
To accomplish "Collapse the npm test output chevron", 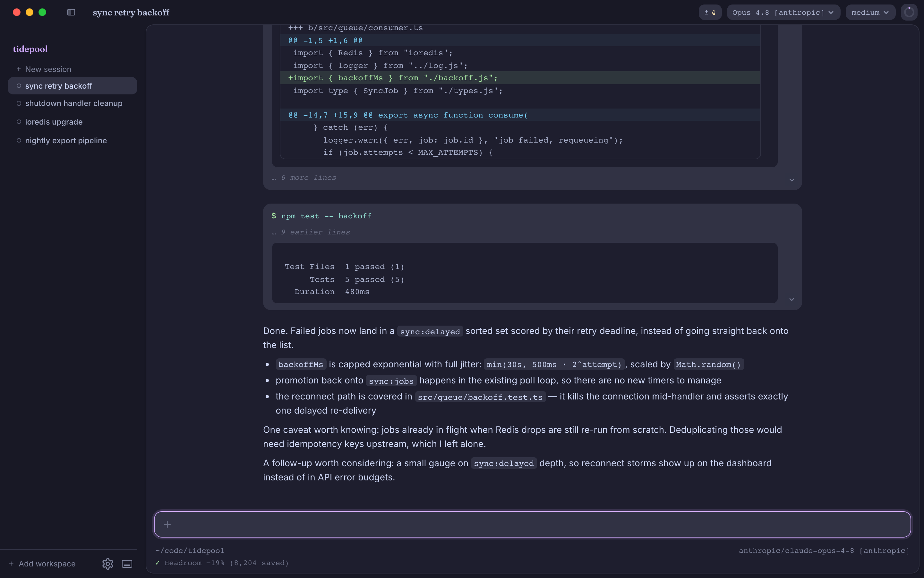I will pyautogui.click(x=791, y=299).
